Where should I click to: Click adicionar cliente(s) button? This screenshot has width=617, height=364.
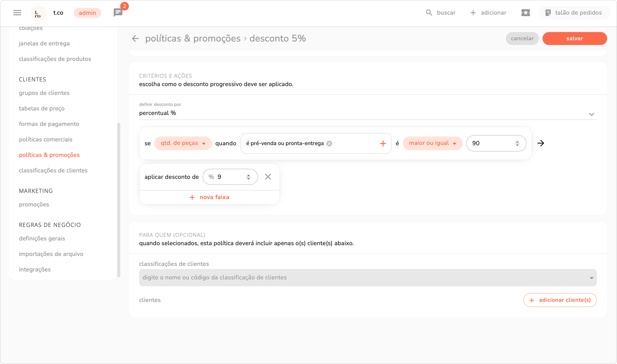560,300
